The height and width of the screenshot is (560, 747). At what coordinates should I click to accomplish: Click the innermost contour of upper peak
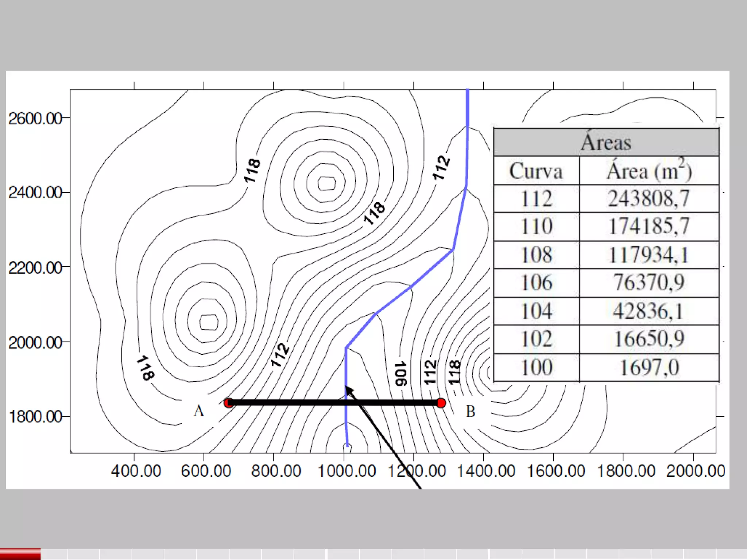(x=327, y=183)
